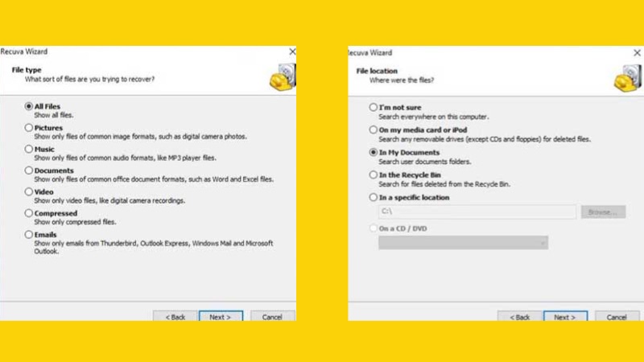The image size is (644, 362).
Task: Go Back from the File location dialog
Action: [518, 317]
